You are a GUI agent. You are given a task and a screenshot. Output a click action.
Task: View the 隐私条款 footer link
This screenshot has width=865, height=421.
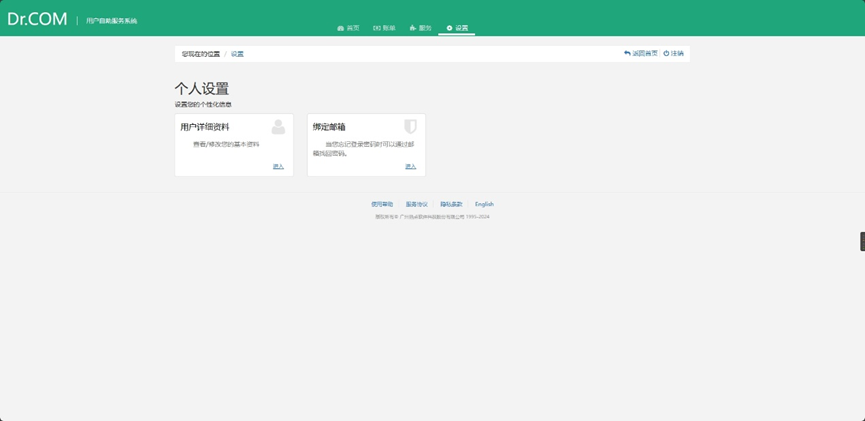[451, 204]
